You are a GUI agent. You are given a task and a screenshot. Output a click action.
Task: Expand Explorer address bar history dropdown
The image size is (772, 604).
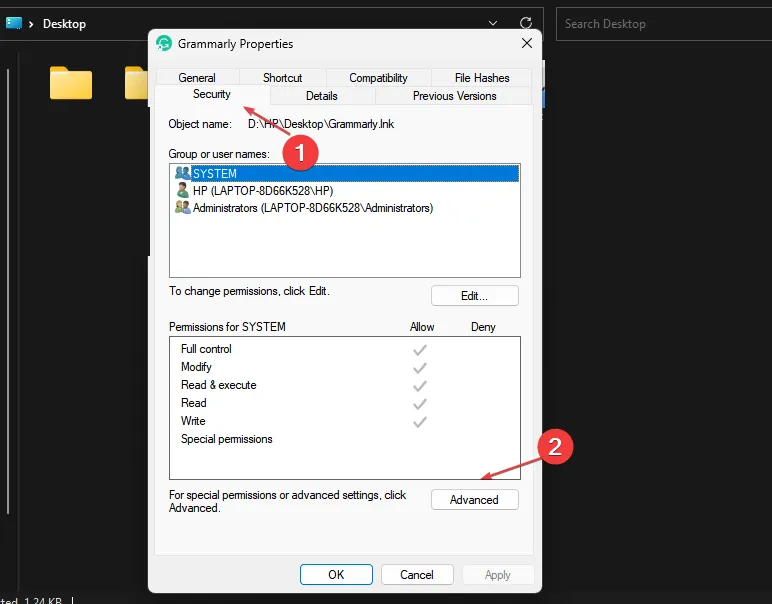click(x=492, y=23)
